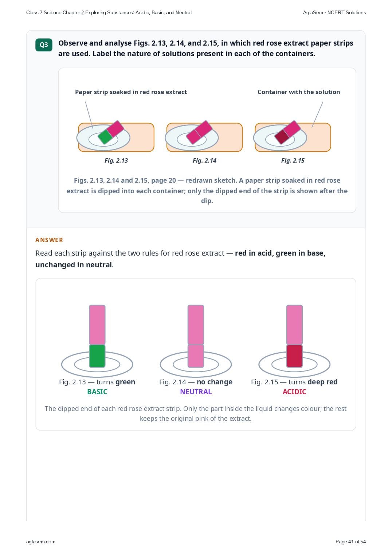Click the pink strip in Fig. 2.14 container

point(199,132)
